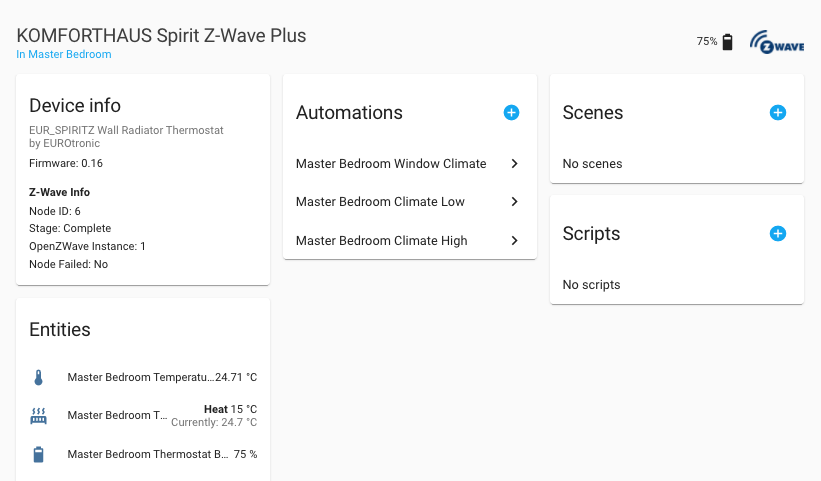The height and width of the screenshot is (481, 821).
Task: Click the battery icon in header
Action: coord(728,42)
